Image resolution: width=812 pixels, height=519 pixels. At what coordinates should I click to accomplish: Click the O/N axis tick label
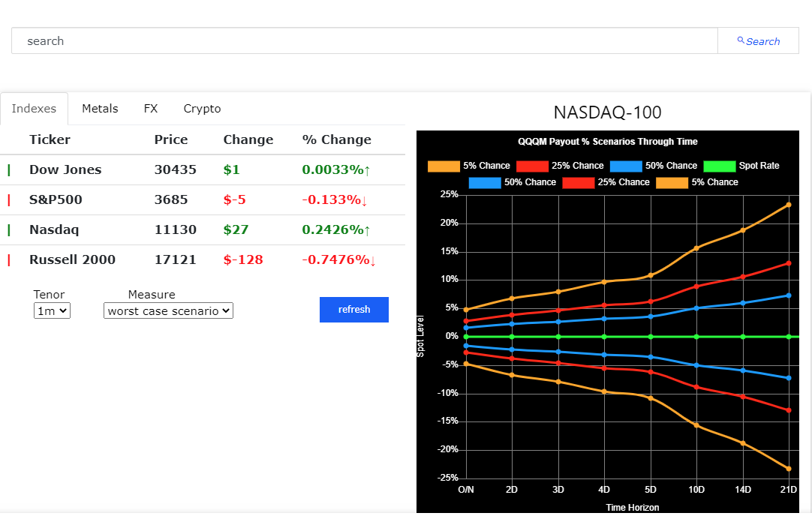click(x=466, y=490)
